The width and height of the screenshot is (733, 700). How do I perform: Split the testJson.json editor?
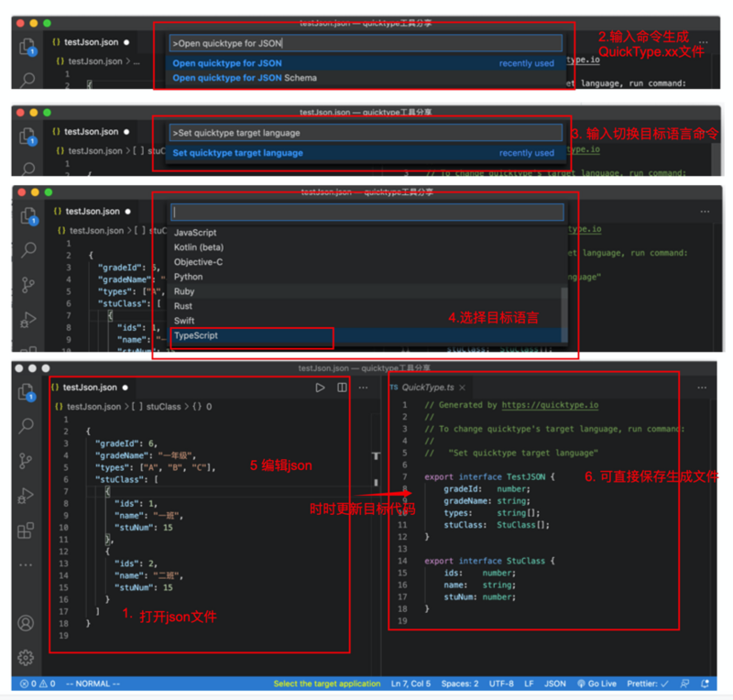[x=342, y=388]
